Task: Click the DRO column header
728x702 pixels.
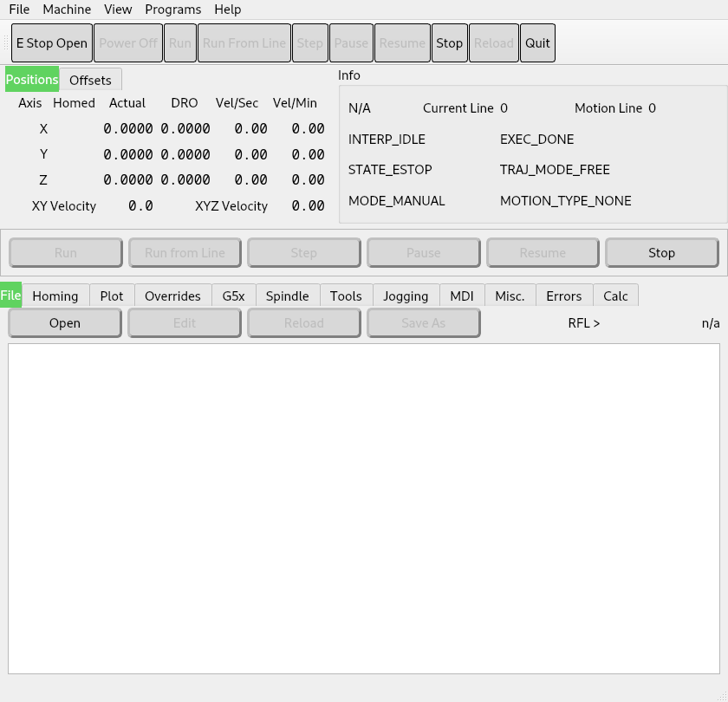Action: 185,103
